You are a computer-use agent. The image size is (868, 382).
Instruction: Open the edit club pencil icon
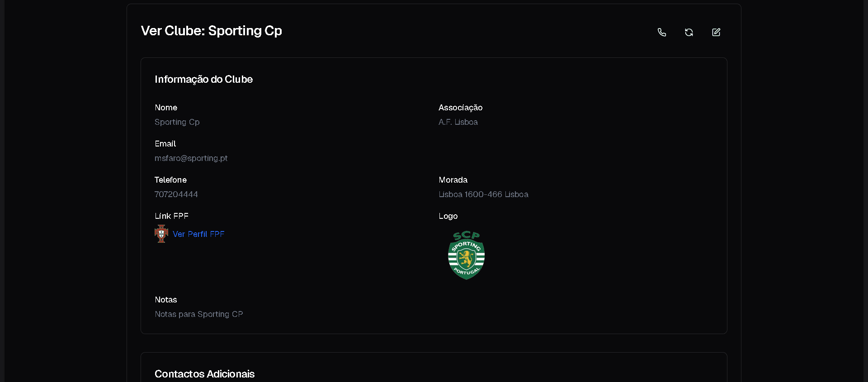click(716, 32)
